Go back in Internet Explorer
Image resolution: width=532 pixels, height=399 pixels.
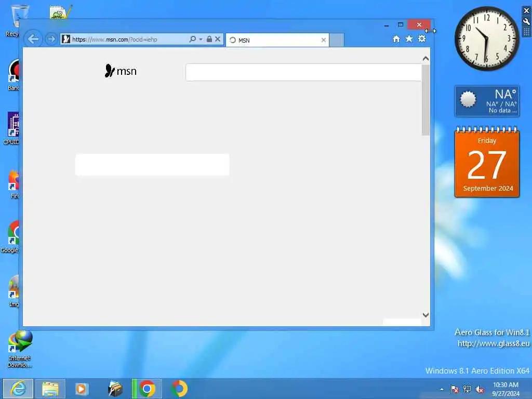coord(33,39)
